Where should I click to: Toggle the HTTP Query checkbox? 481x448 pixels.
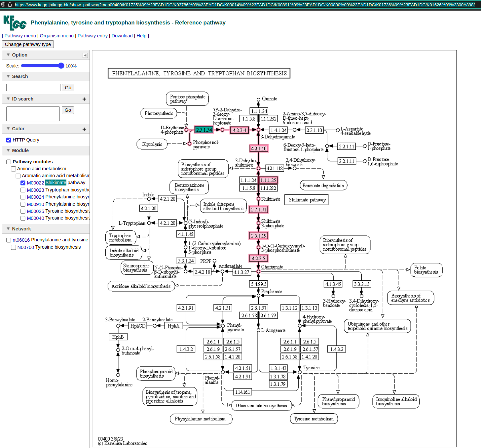click(x=9, y=140)
